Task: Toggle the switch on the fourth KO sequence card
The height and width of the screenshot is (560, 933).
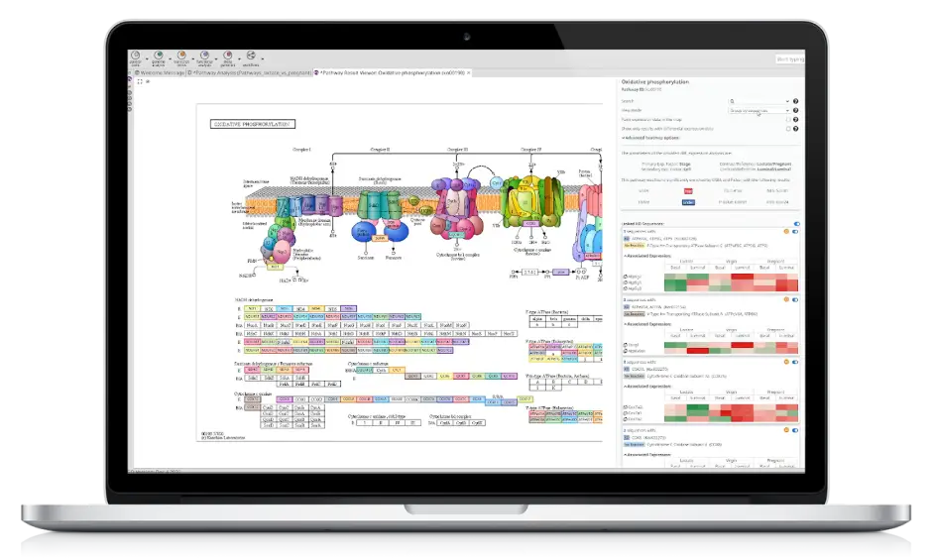Action: click(795, 430)
